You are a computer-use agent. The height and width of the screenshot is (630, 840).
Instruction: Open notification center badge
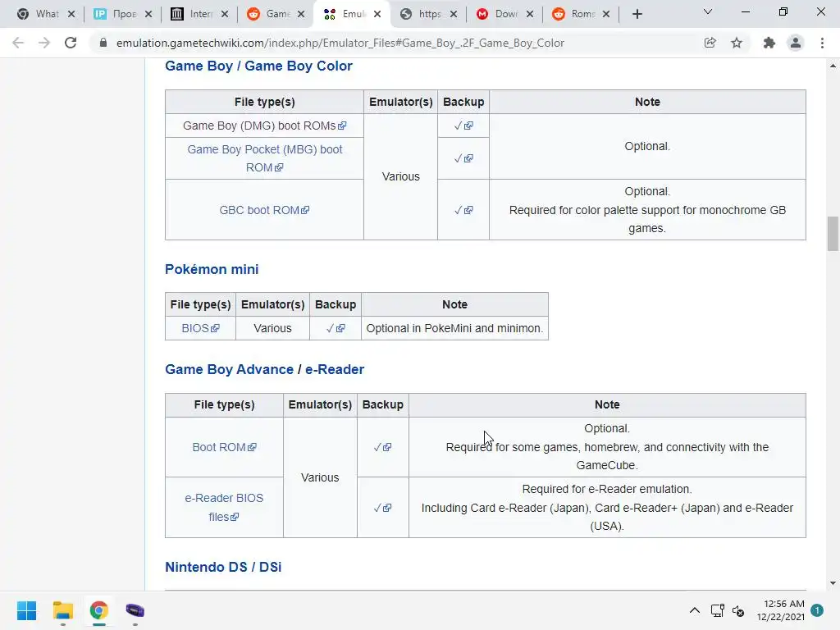coord(817,610)
